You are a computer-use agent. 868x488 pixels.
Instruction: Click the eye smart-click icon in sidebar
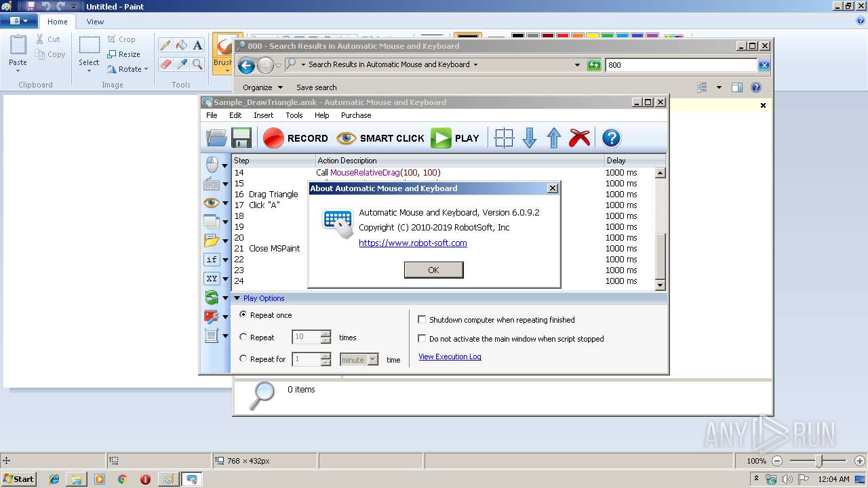click(x=212, y=203)
